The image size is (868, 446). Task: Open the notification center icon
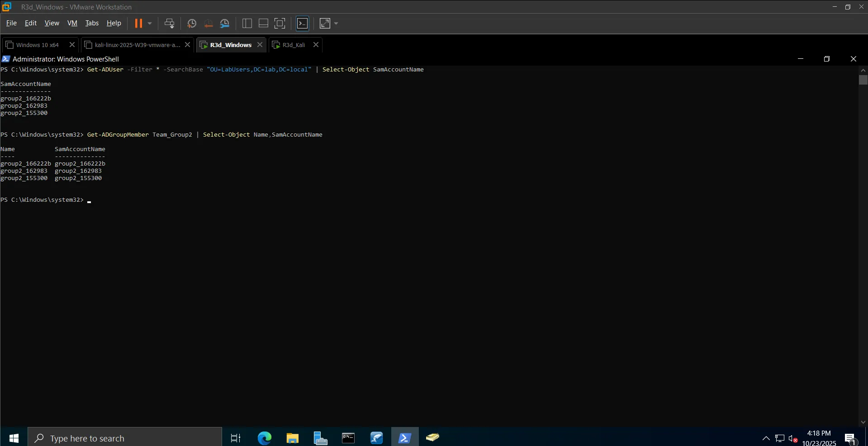[850, 438]
